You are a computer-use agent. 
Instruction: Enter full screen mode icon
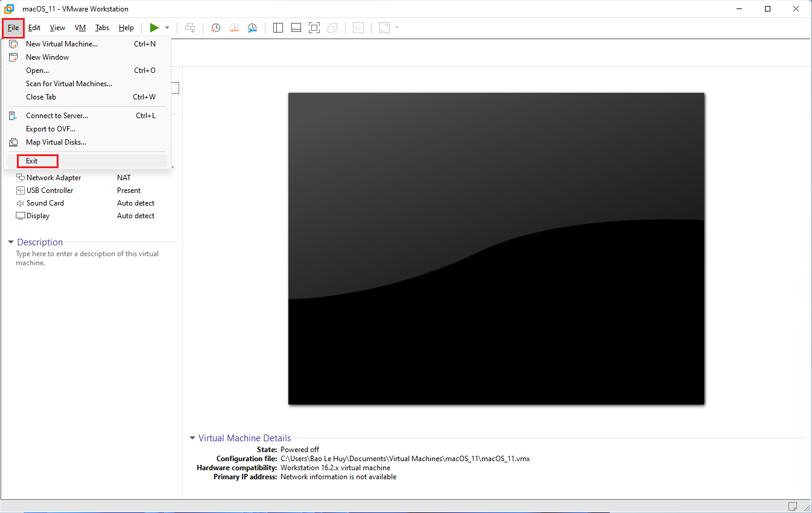tap(314, 28)
